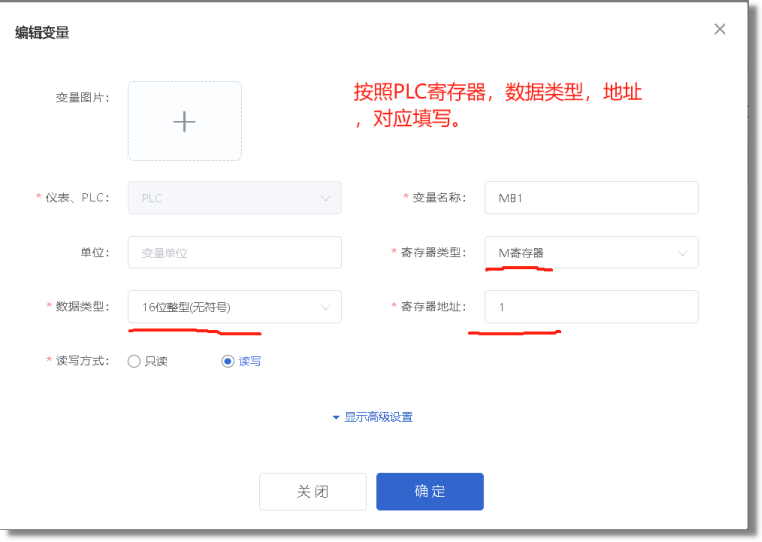Image resolution: width=762 pixels, height=542 pixels.
Task: Click the 编辑变量 dialog title
Action: pyautogui.click(x=42, y=33)
